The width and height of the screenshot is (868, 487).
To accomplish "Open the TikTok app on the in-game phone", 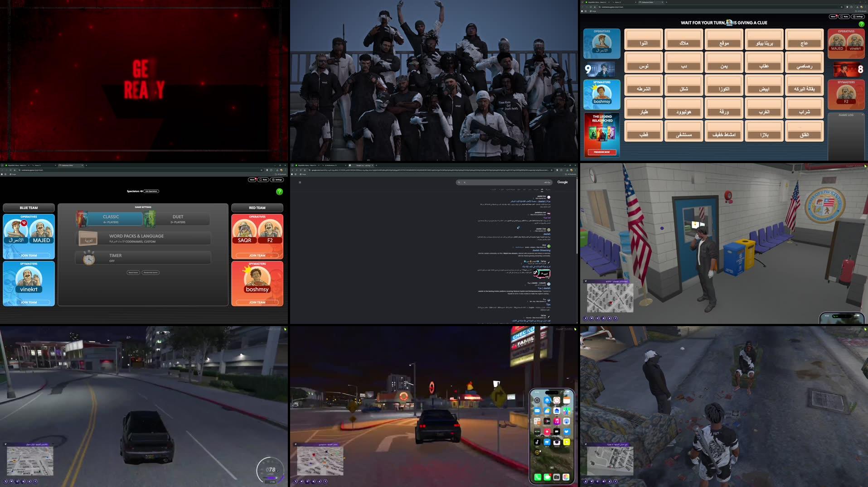I will [x=537, y=442].
